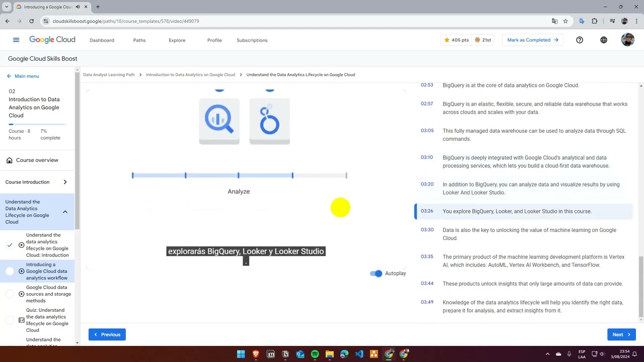This screenshot has width=644, height=362.
Task: Jump to transcript timestamp 03:05
Action: [427, 130]
